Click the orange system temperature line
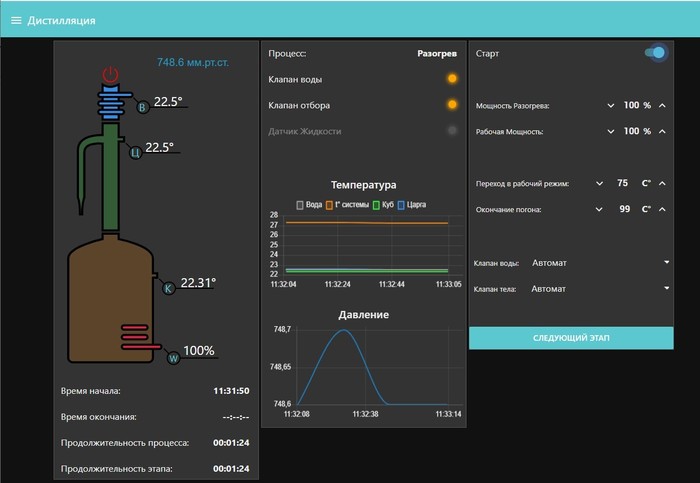The image size is (700, 483). pyautogui.click(x=366, y=223)
